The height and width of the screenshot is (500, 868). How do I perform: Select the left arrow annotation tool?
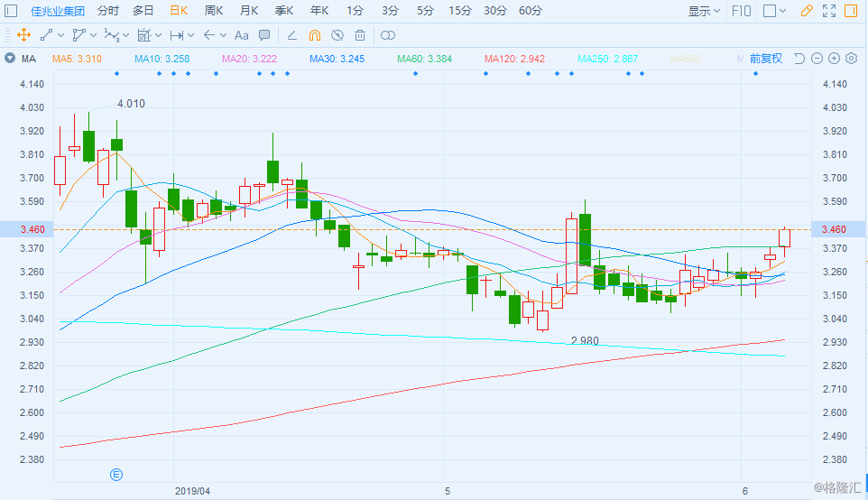[208, 35]
